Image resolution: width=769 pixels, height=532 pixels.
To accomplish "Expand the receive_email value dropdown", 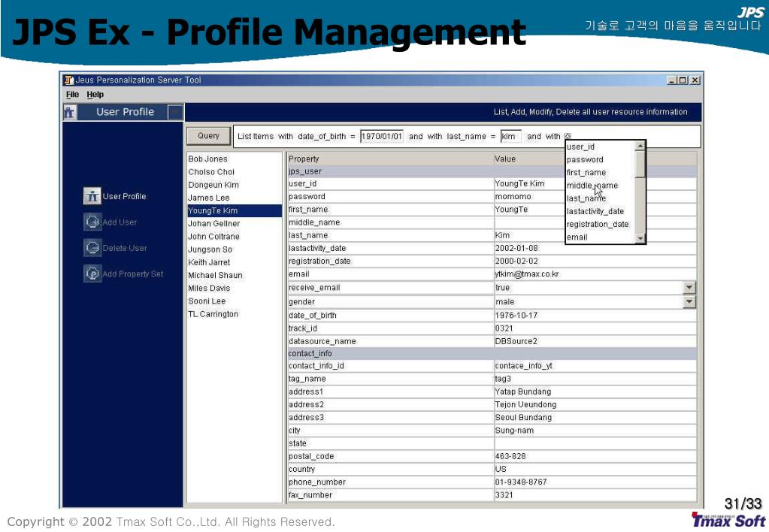I will (689, 288).
